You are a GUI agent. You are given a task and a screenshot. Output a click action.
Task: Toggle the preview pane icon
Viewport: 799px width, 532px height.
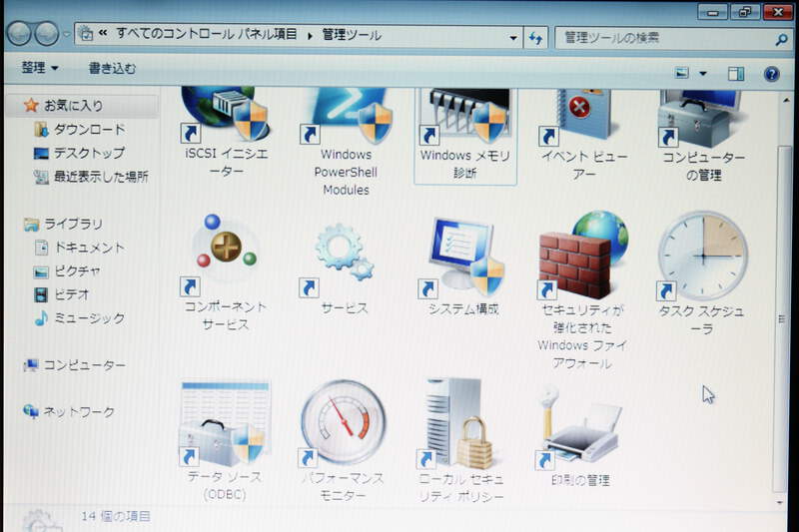735,74
